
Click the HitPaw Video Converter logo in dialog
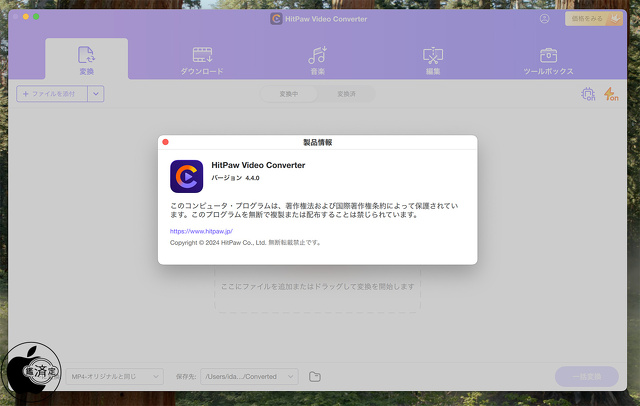(x=186, y=176)
